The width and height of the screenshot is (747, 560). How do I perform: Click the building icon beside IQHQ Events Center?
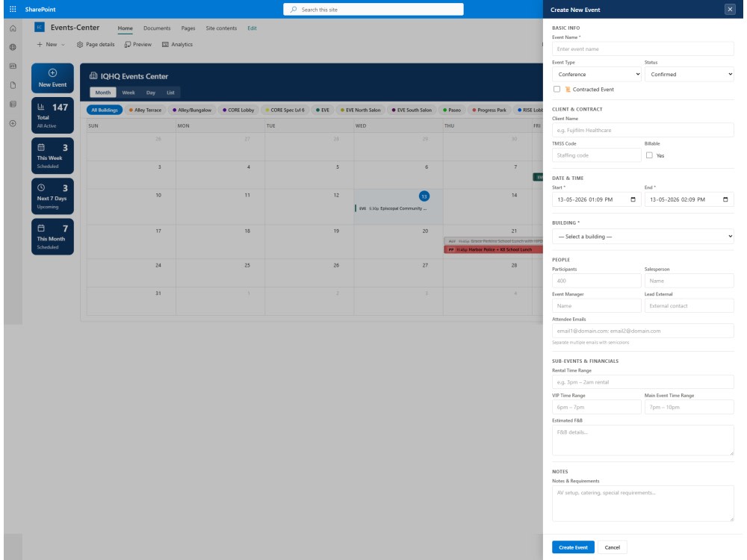click(93, 75)
